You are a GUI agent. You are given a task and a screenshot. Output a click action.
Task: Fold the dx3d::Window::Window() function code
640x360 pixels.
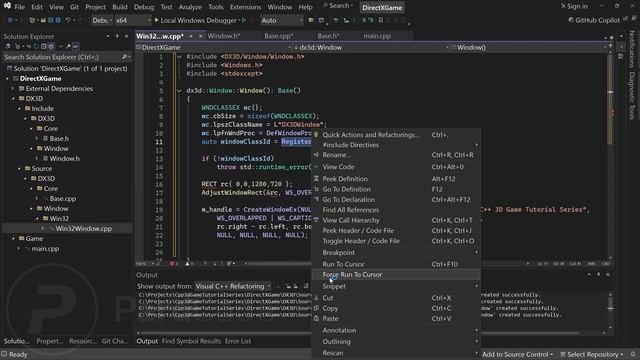[179, 91]
